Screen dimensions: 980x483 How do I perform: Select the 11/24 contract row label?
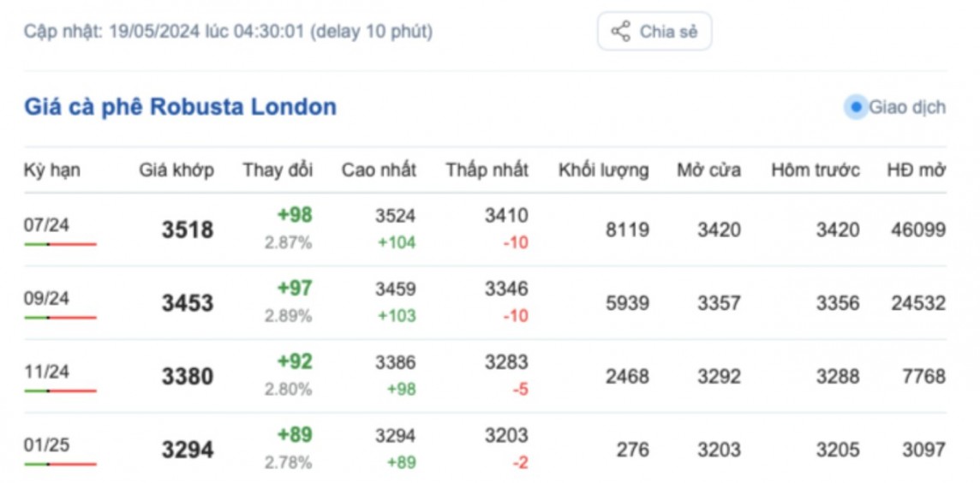(x=47, y=372)
